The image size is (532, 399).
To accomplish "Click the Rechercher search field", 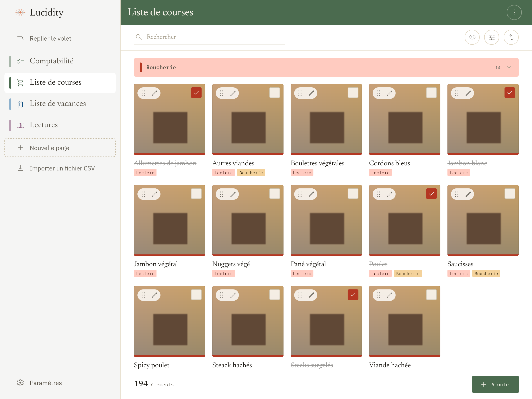I will click(x=209, y=37).
